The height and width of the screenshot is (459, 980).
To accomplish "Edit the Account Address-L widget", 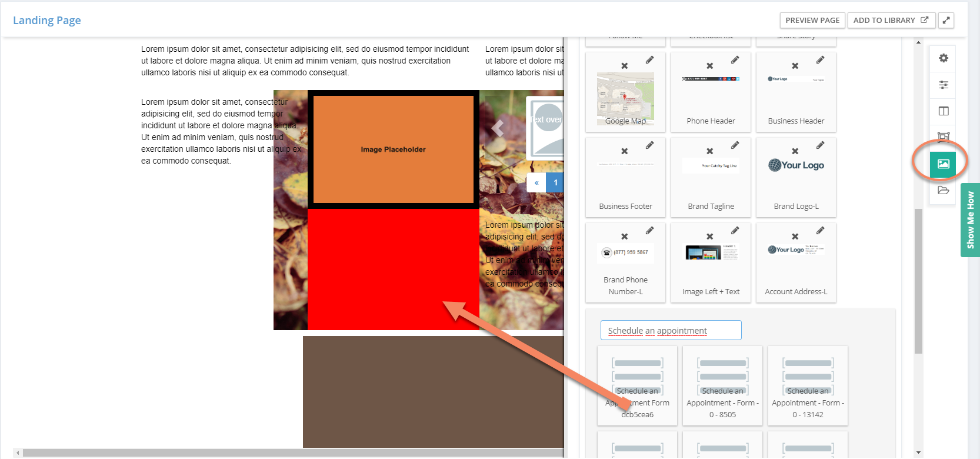I will [x=820, y=231].
